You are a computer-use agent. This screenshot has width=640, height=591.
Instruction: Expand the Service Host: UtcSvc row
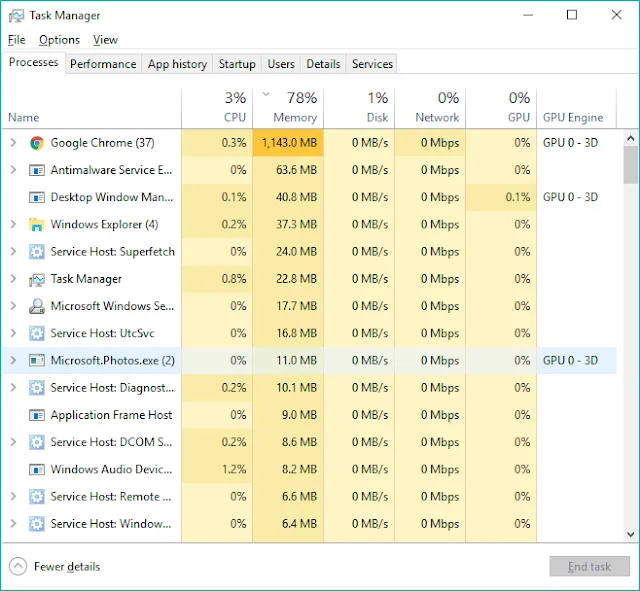13,333
